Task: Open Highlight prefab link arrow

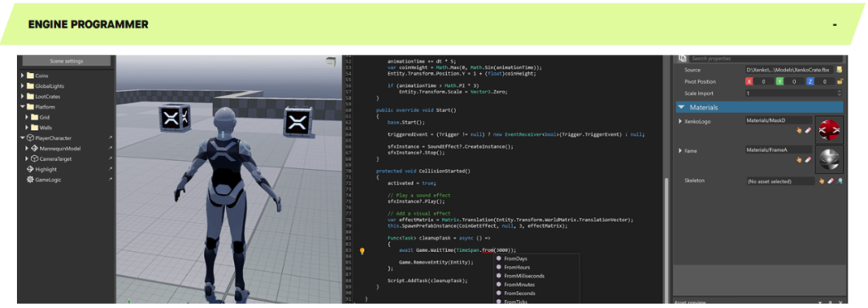Action: coord(110,169)
